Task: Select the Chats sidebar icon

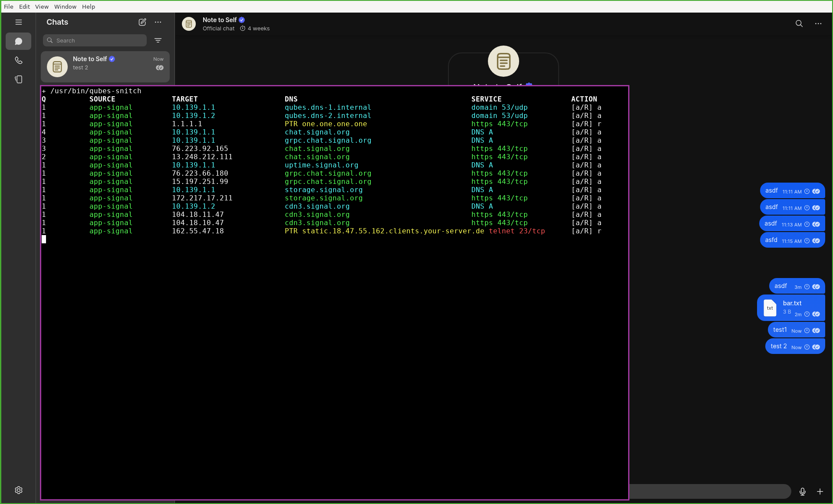Action: click(x=18, y=41)
